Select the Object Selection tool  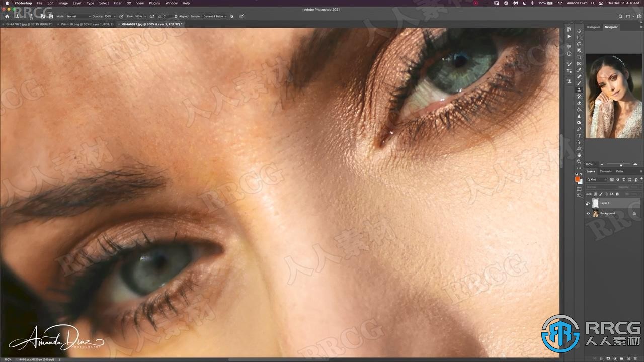point(579,50)
